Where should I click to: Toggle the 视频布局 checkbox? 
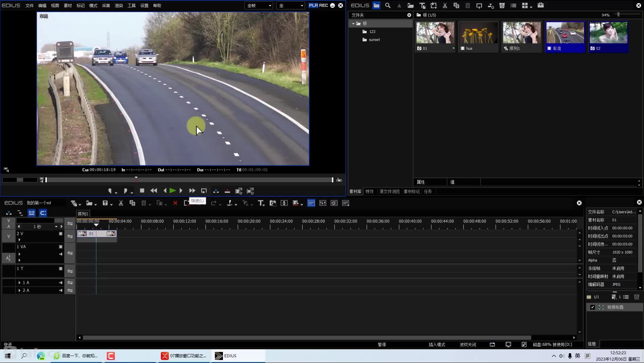pyautogui.click(x=593, y=307)
